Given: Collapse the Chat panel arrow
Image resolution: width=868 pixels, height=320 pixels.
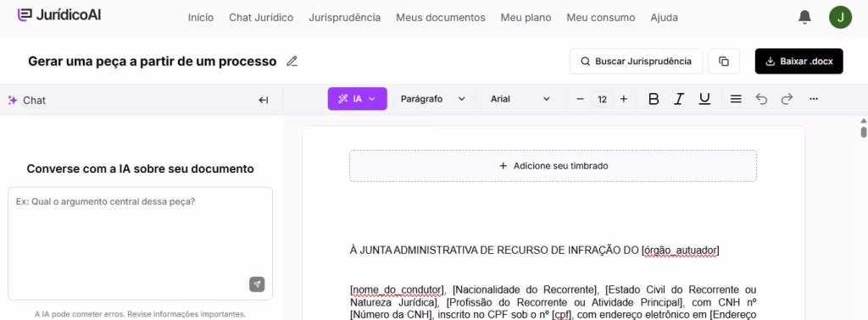Looking at the screenshot, I should click(x=264, y=100).
